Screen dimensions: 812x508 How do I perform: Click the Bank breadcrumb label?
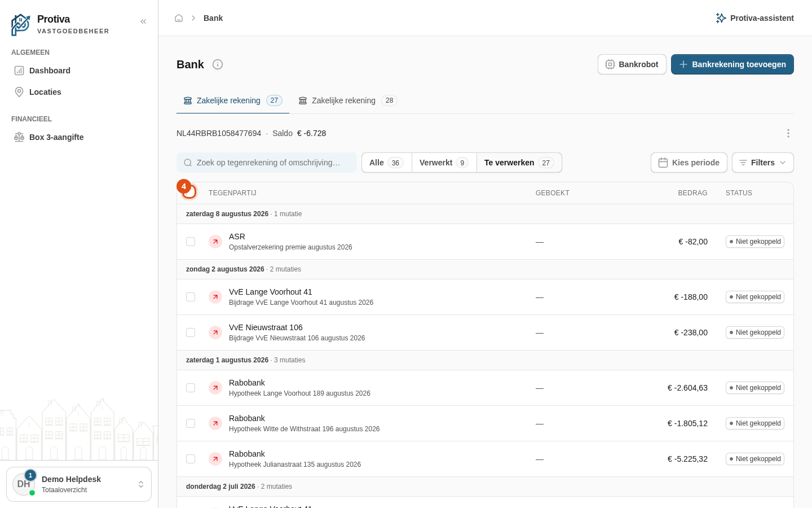213,18
